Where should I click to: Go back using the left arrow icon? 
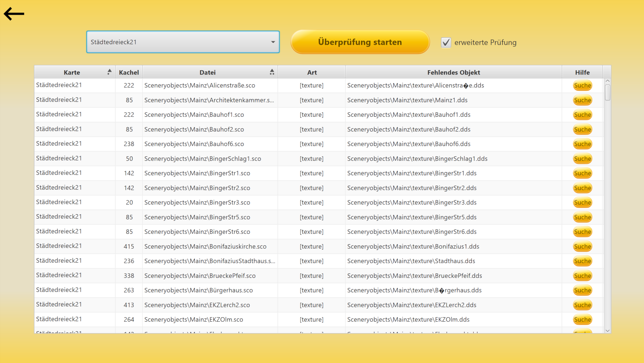14,14
